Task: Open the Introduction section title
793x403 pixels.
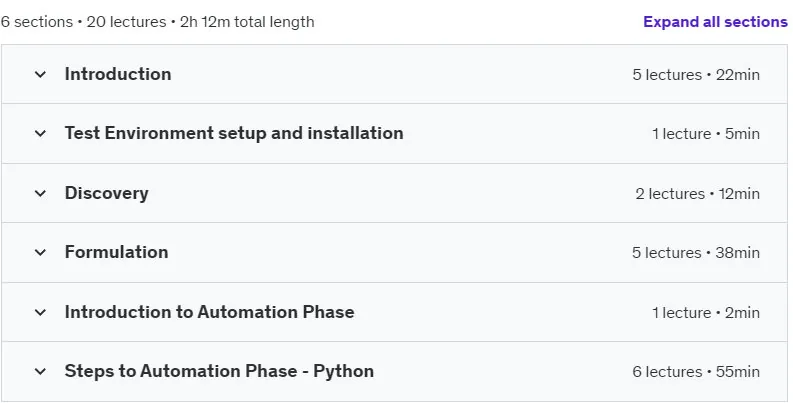Action: point(118,74)
